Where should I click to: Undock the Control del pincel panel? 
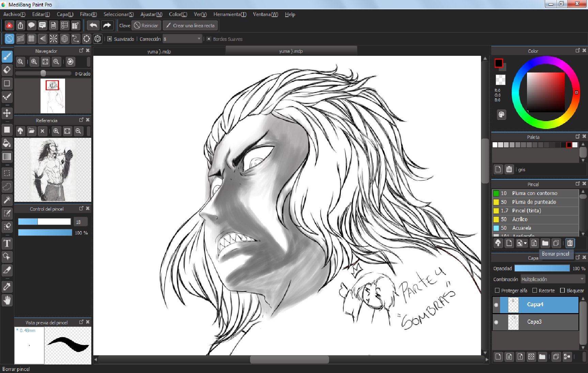(81, 208)
